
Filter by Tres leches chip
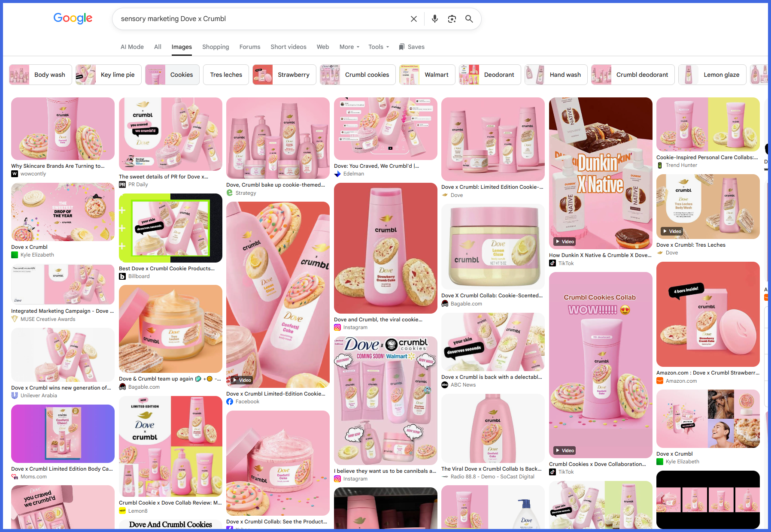pyautogui.click(x=226, y=75)
